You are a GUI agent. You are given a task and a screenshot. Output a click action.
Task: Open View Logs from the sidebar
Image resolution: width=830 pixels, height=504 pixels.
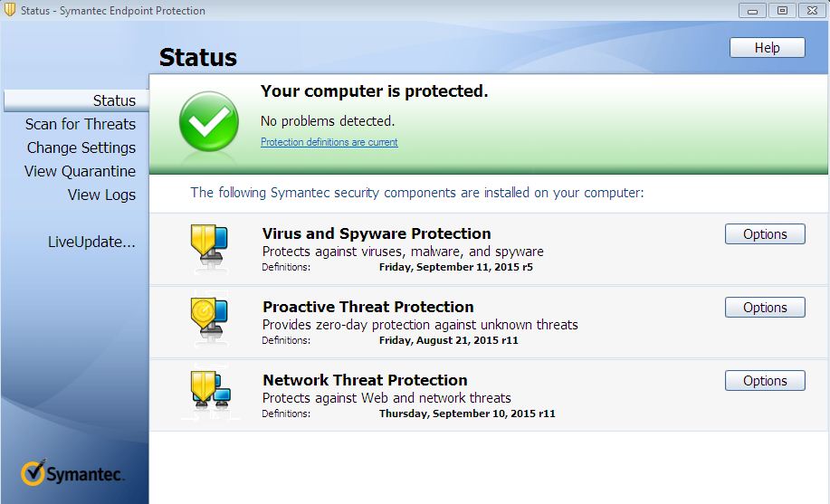click(101, 195)
